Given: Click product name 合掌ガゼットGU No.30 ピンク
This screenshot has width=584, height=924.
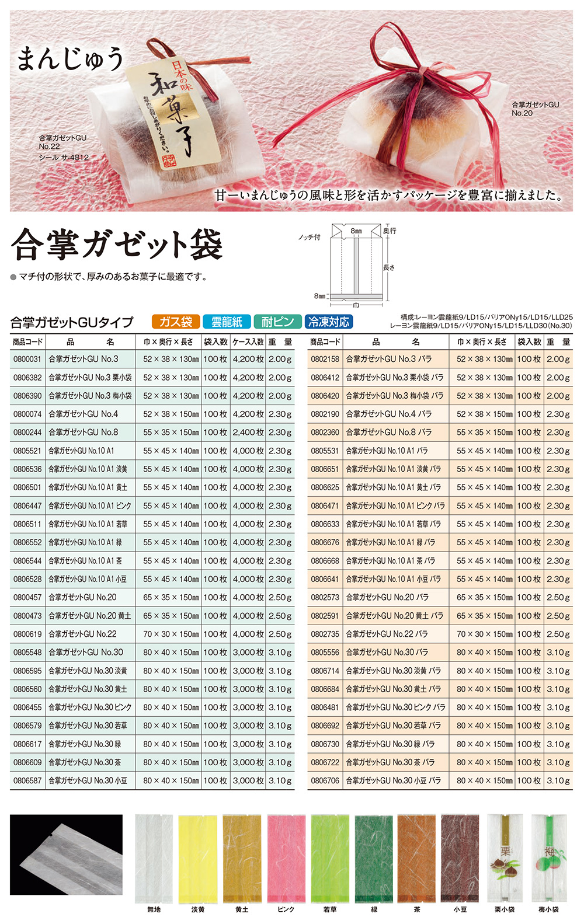Looking at the screenshot, I should coord(90,707).
